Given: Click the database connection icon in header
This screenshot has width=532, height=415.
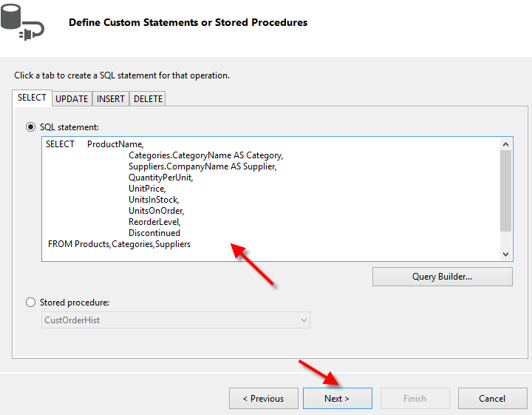Looking at the screenshot, I should (22, 22).
